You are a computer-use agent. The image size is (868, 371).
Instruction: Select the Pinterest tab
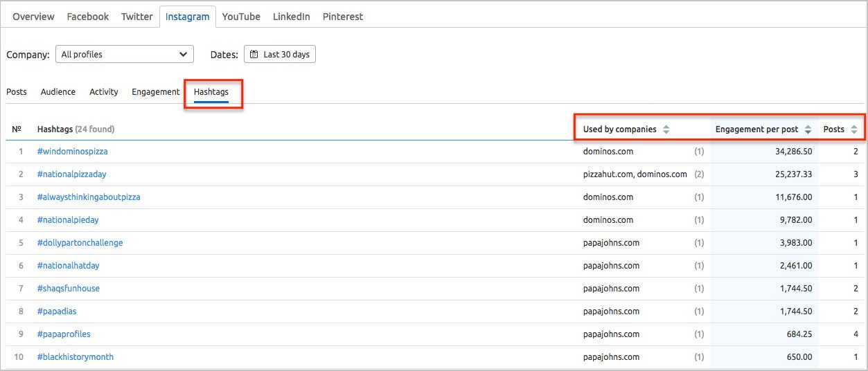tap(342, 17)
